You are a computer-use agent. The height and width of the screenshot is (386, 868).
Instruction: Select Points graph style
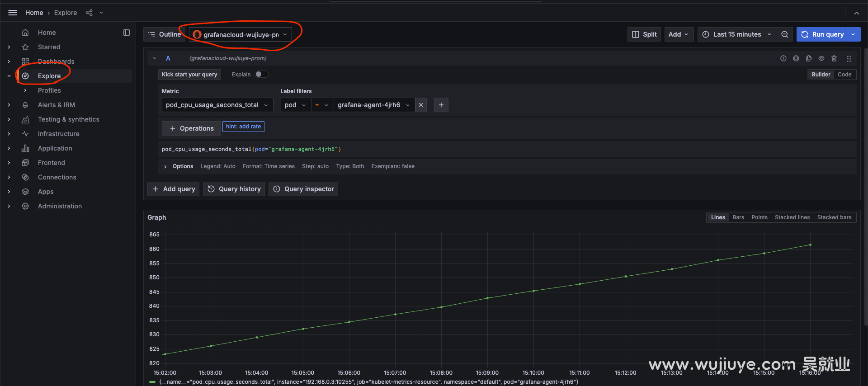(x=759, y=217)
